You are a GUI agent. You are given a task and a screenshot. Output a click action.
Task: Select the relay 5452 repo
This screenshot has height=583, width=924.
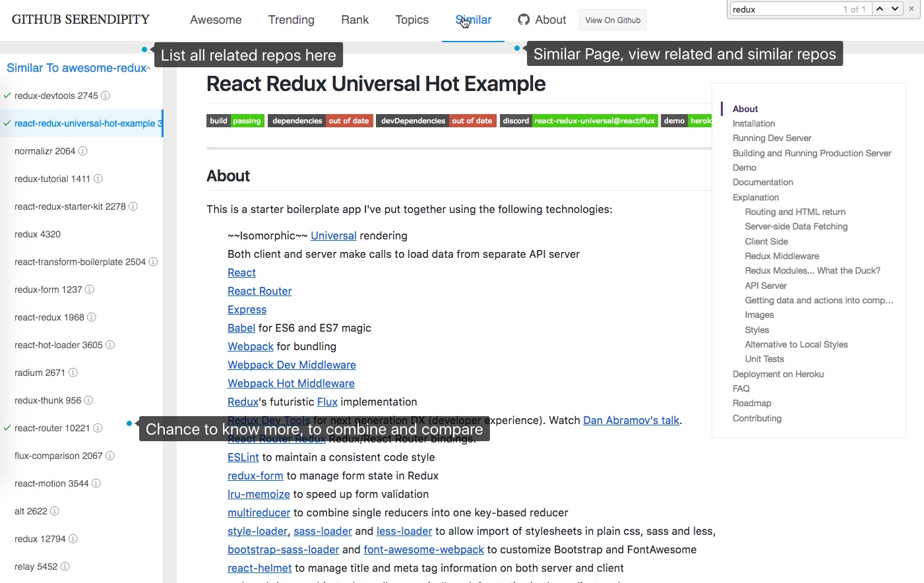[36, 567]
